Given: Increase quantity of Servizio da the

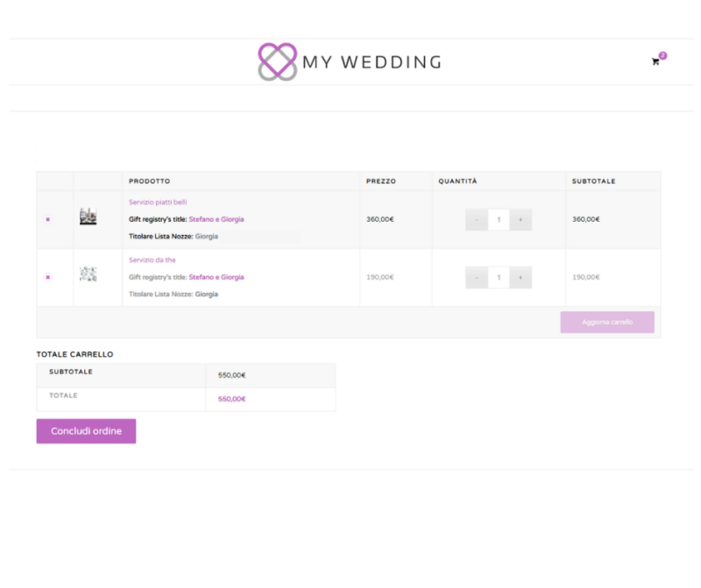Looking at the screenshot, I should [520, 277].
